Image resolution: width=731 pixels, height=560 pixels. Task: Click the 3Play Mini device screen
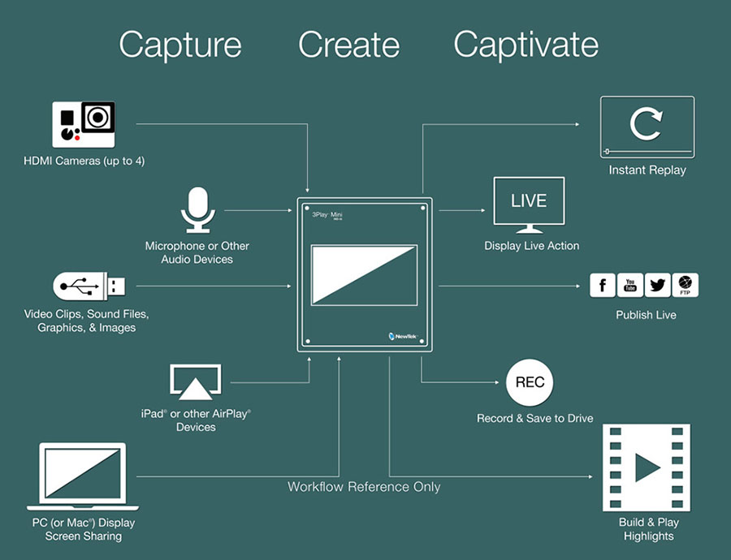click(x=363, y=275)
